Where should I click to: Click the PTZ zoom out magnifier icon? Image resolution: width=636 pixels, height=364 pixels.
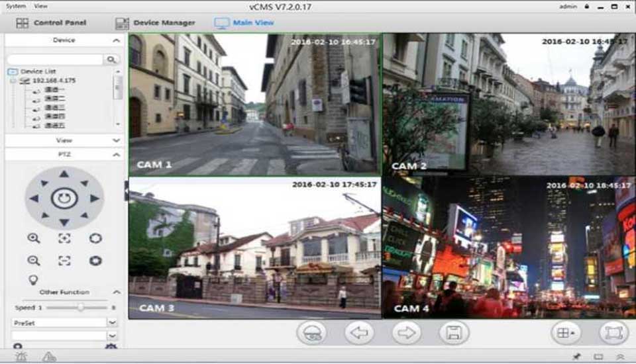point(33,261)
